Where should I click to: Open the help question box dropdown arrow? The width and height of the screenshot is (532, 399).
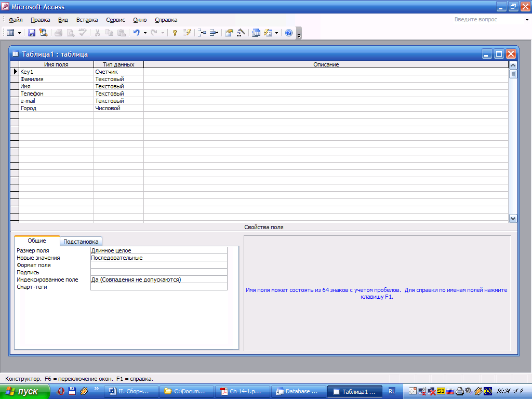tap(527, 20)
